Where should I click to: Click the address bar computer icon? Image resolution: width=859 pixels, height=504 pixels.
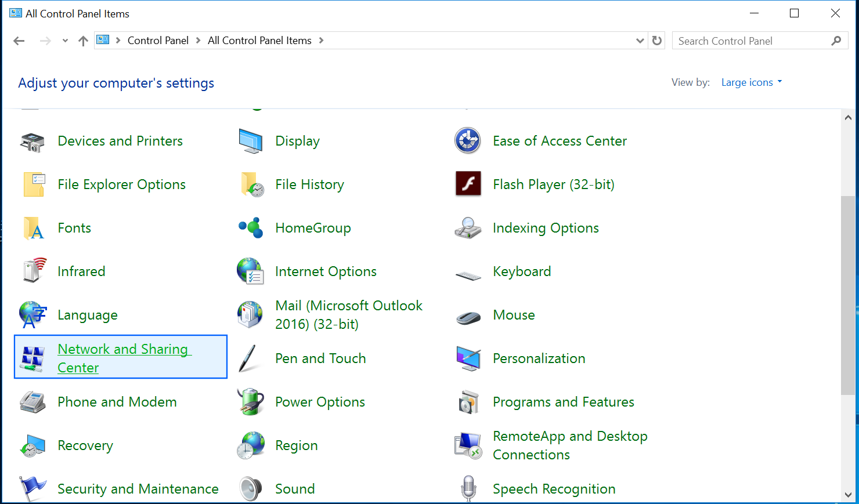tap(103, 40)
